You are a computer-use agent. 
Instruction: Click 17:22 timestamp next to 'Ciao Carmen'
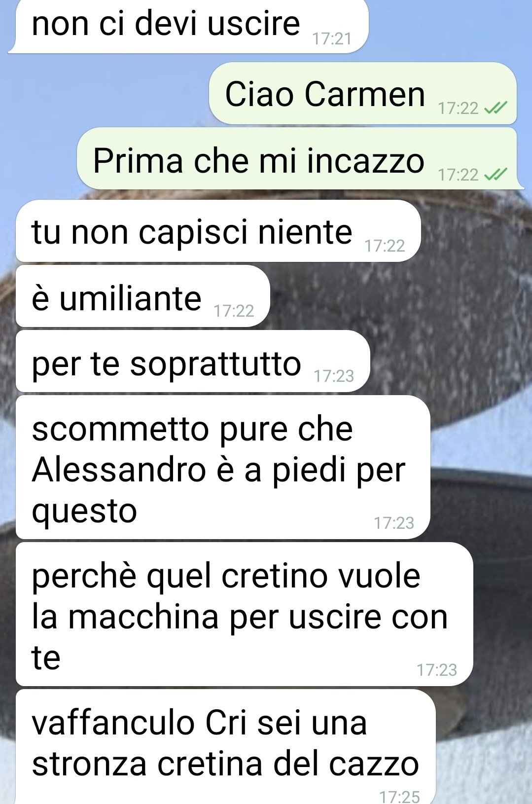459,108
